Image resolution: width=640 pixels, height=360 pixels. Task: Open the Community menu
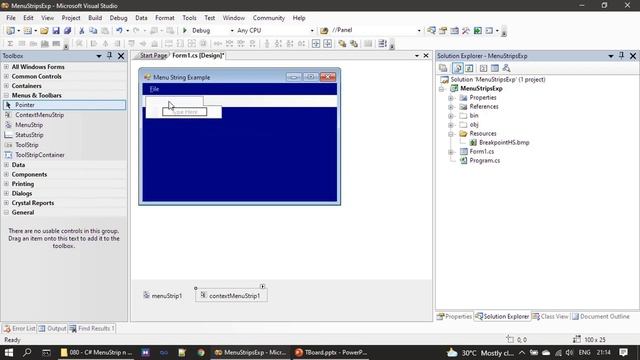pos(269,18)
